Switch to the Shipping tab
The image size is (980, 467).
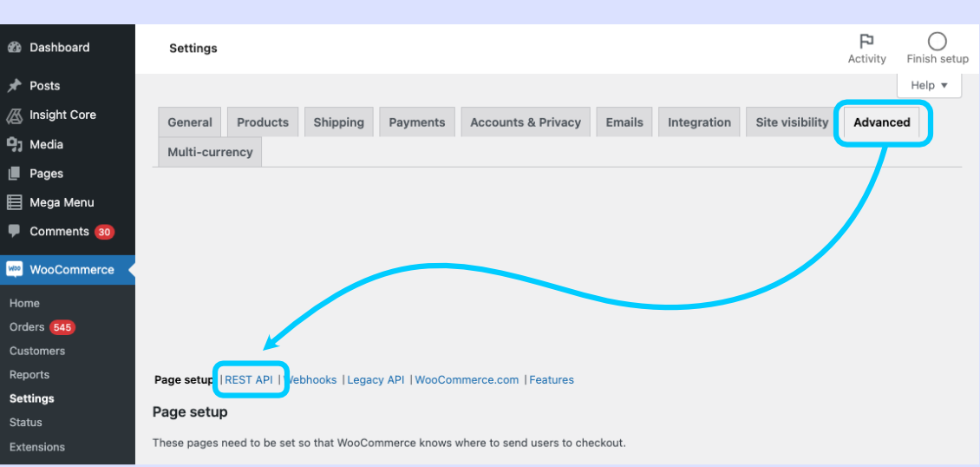pos(339,122)
